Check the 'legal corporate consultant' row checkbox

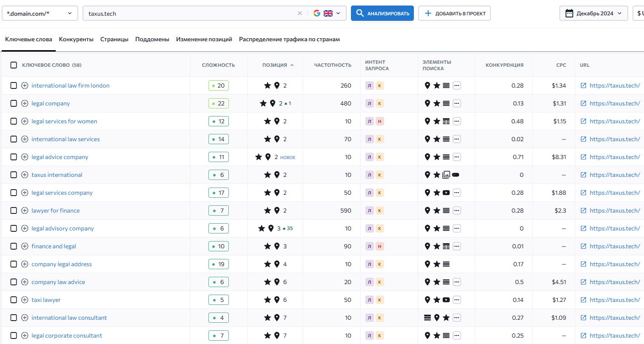[14, 335]
